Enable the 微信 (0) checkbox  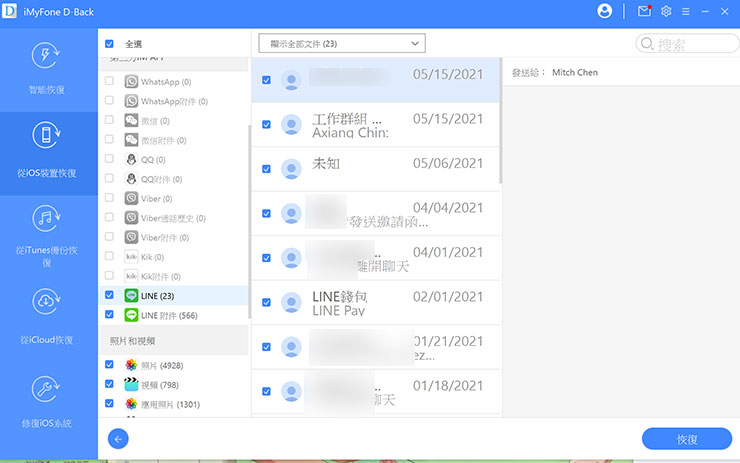point(109,119)
